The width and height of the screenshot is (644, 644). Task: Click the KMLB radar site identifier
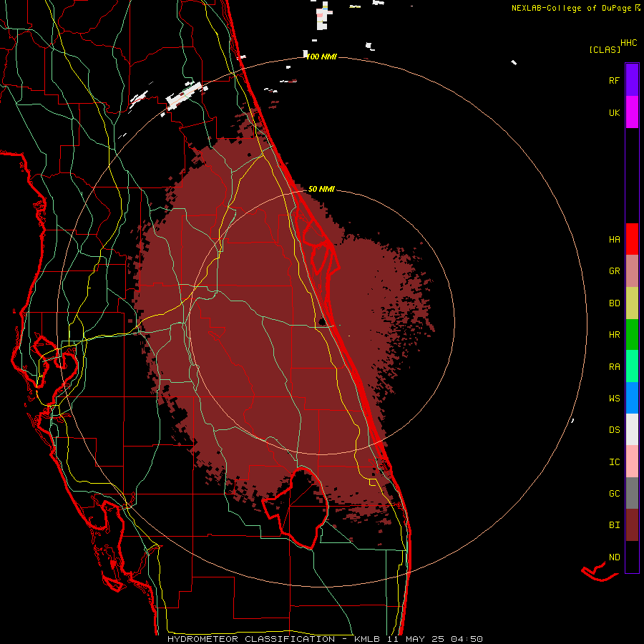(x=367, y=639)
